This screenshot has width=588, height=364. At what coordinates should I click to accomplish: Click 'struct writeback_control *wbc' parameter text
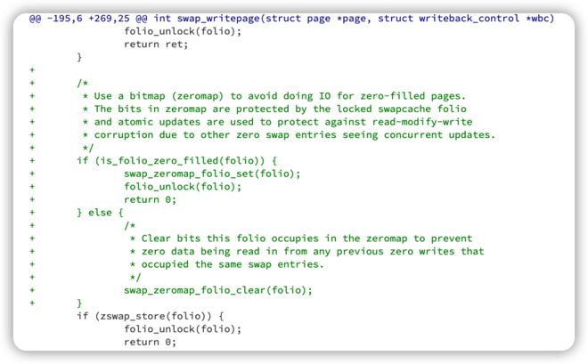click(465, 19)
